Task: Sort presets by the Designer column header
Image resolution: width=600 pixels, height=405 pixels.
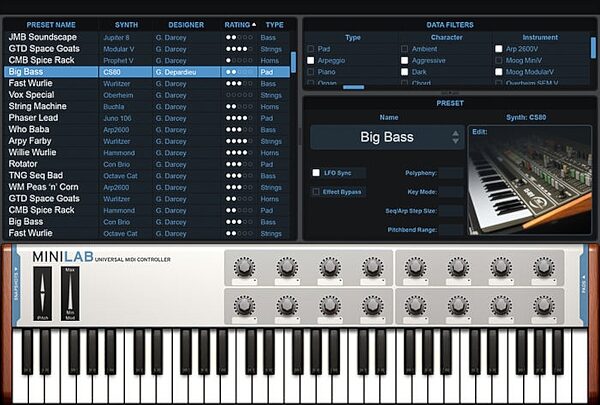Action: pyautogui.click(x=186, y=25)
